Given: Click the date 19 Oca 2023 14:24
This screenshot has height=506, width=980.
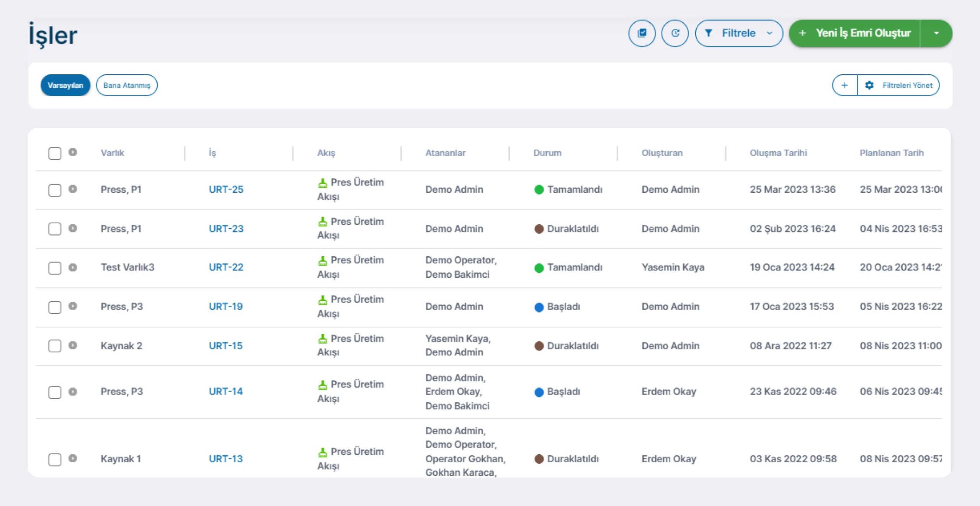Looking at the screenshot, I should point(792,267).
